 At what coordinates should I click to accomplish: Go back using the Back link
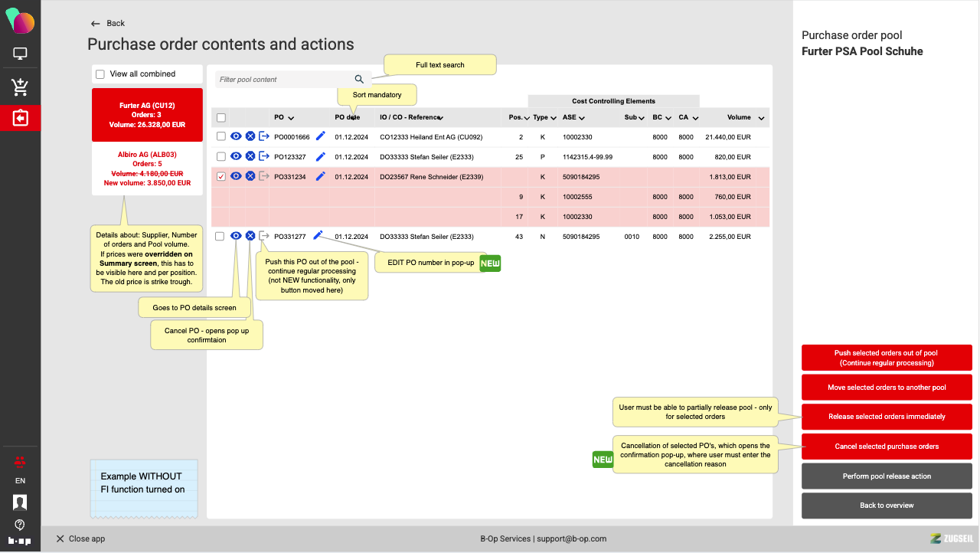coord(108,24)
